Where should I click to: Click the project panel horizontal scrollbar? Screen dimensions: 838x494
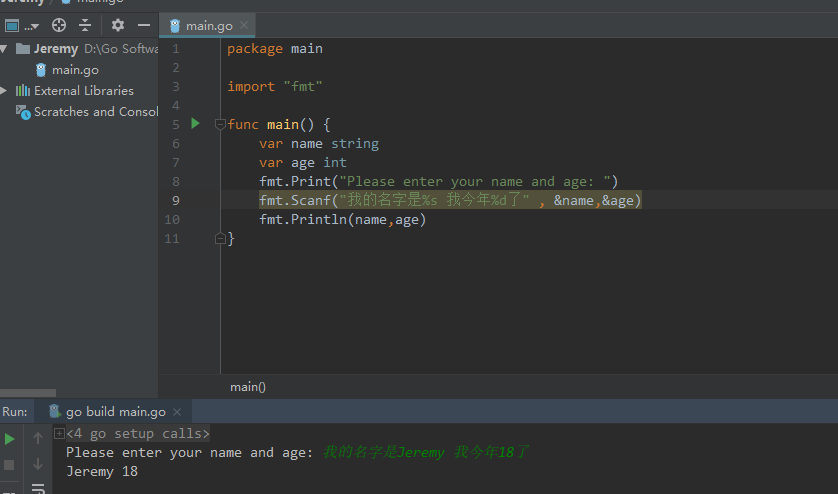28,393
